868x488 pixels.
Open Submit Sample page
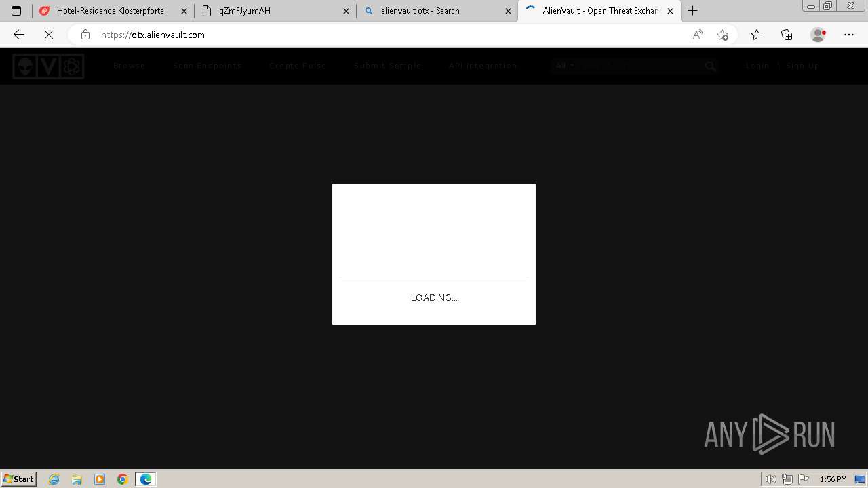click(x=388, y=66)
